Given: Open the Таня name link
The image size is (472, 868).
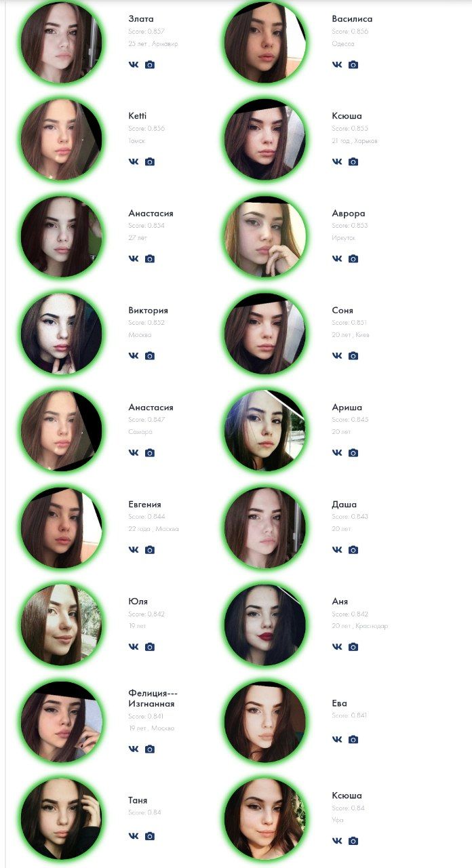Looking at the screenshot, I should tap(138, 800).
